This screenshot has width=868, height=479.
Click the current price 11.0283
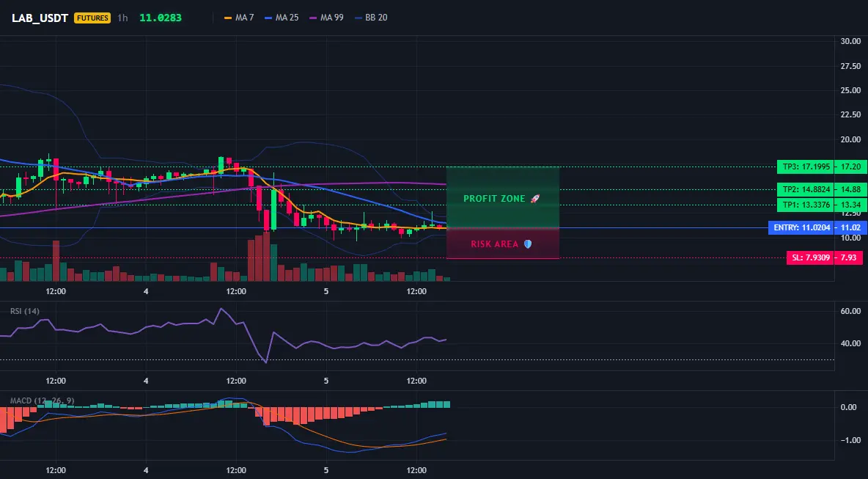coord(161,18)
